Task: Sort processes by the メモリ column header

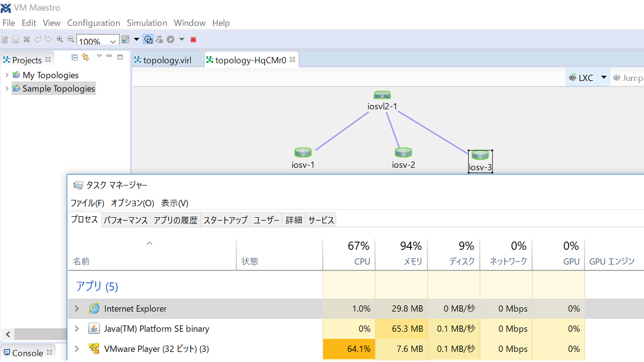Action: point(401,254)
